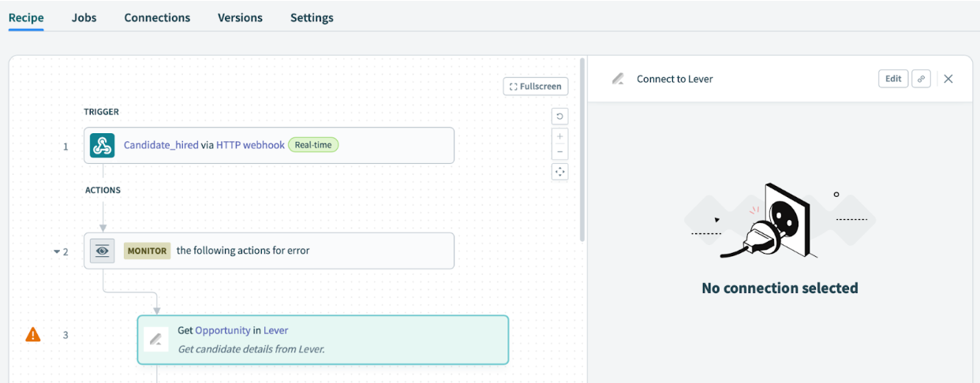Click the HTTP webhook link
Viewport: 980px width, 383px height.
250,145
